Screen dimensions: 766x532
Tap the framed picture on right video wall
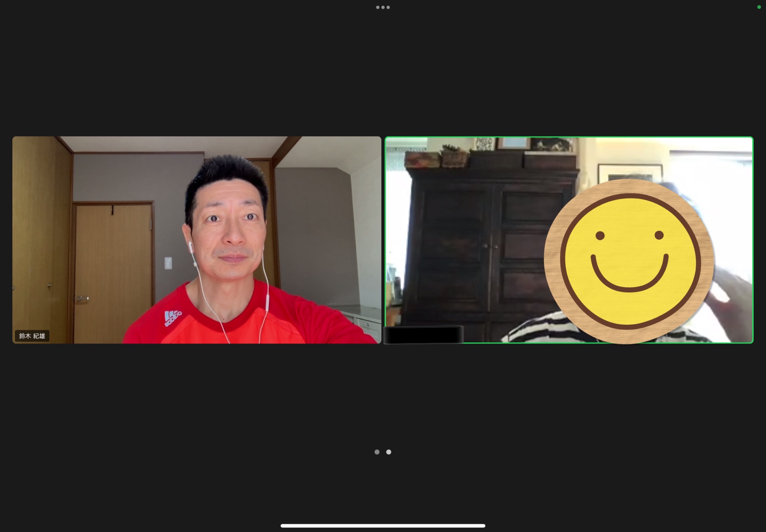coord(629,172)
